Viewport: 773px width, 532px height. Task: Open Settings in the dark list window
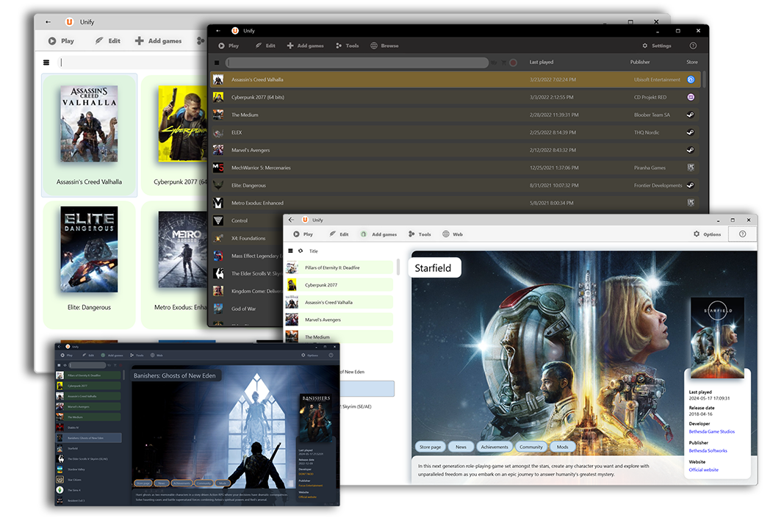pyautogui.click(x=657, y=46)
